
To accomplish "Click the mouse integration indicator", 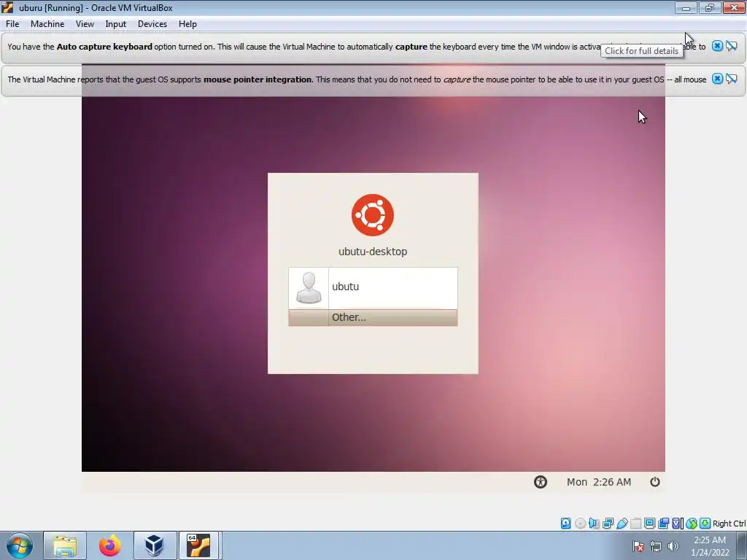I will tap(692, 524).
